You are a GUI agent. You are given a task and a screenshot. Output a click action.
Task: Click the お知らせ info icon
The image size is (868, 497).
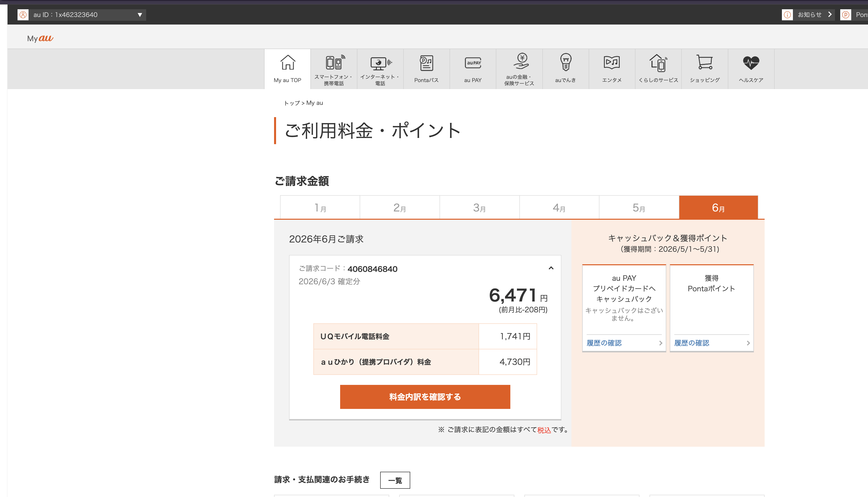[787, 15]
